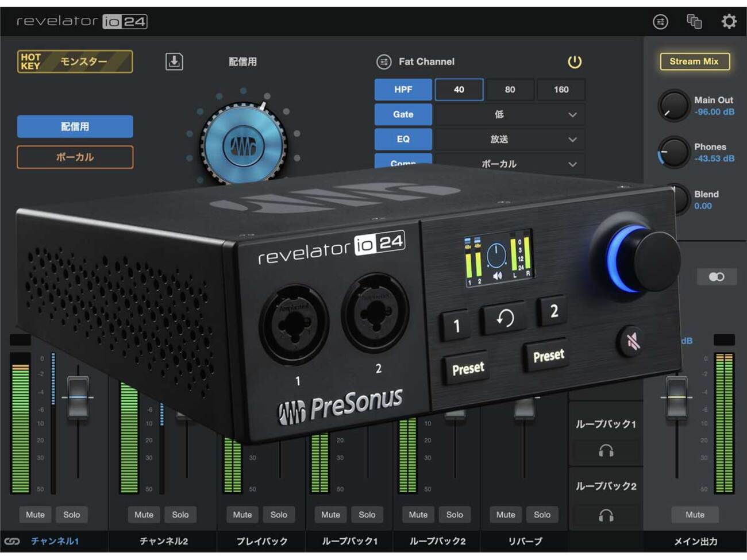Click the headphone icon under ループバック2
747x560 pixels.
tap(606, 515)
